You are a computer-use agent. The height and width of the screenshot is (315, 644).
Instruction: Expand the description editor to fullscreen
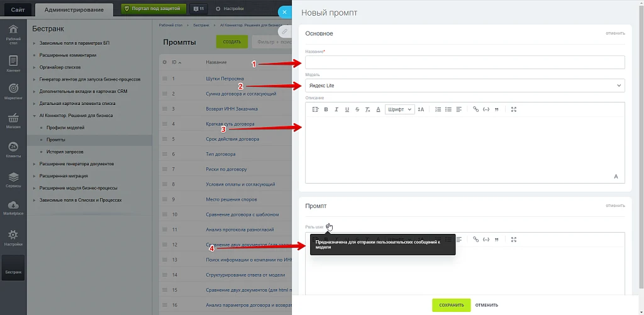513,109
